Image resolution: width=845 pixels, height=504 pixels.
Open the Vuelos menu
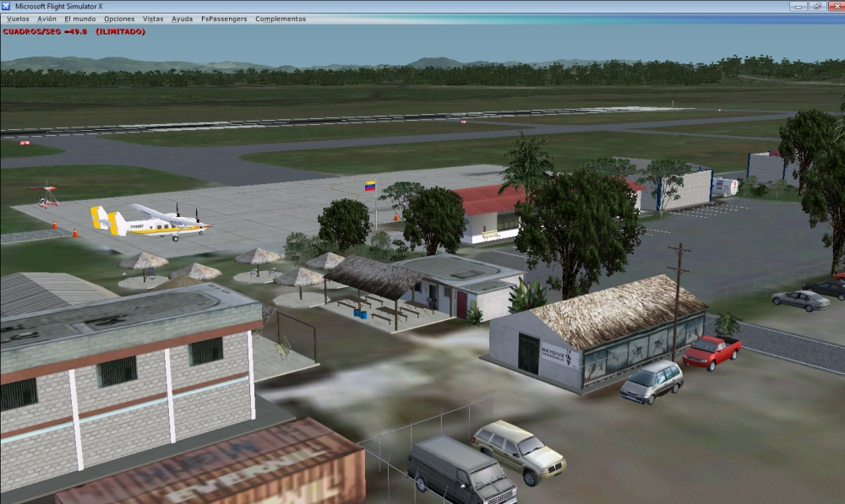tap(18, 19)
